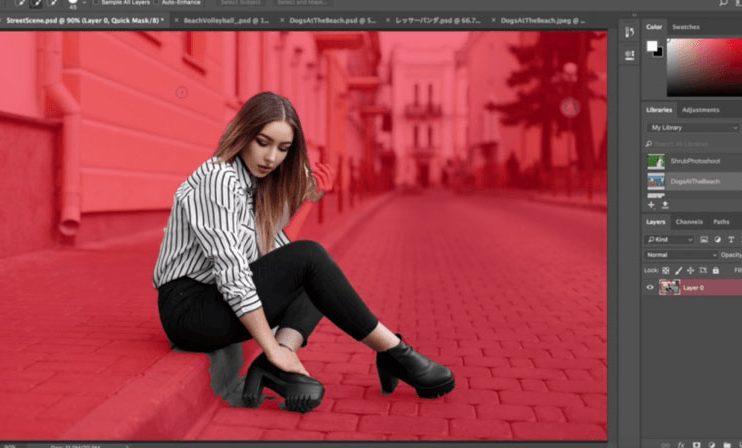742x448 pixels.
Task: Open the collapsed History panel icon
Action: [x=629, y=32]
